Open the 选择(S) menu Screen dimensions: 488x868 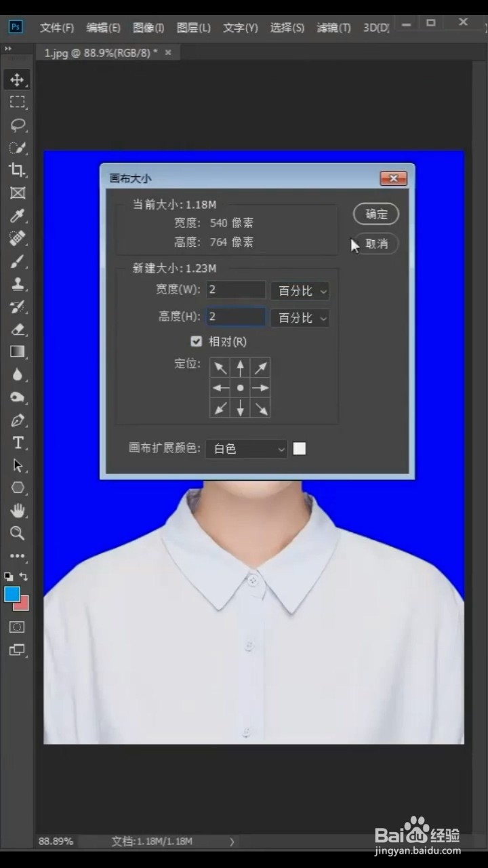tap(287, 28)
